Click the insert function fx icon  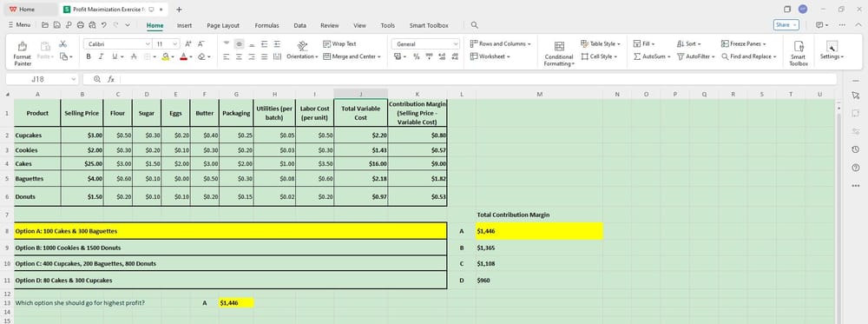(111, 79)
